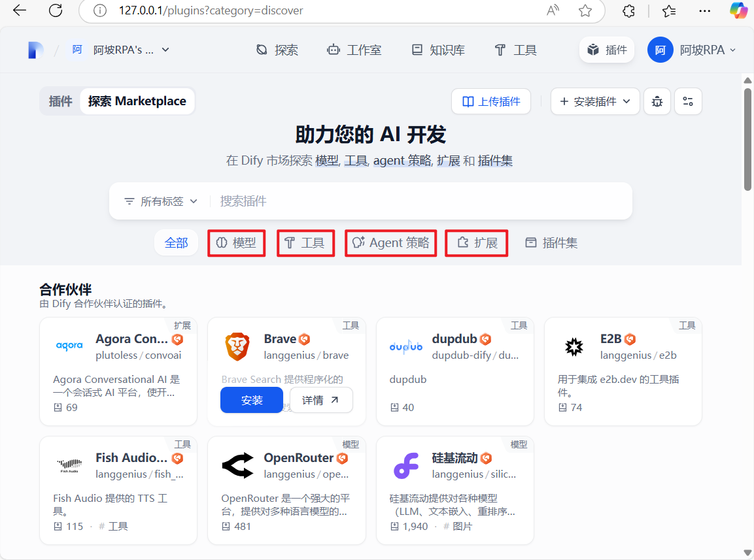Screen dimensions: 754x560
Task: Select the 工具 category filter
Action: point(305,242)
